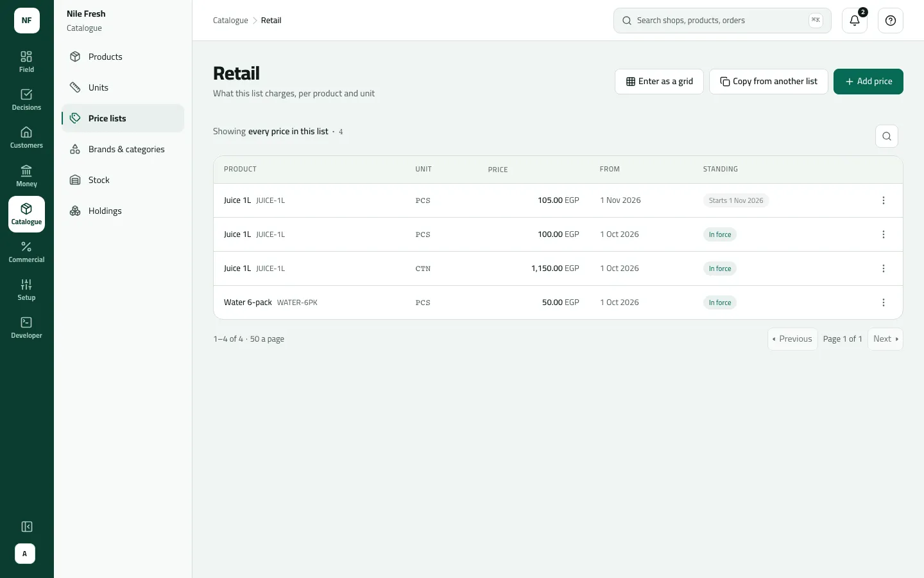Go to Units in the catalogue menu

[123, 87]
